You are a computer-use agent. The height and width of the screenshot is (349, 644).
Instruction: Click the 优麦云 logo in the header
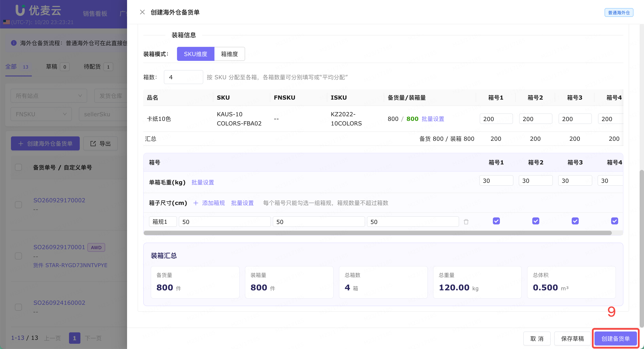click(x=38, y=10)
